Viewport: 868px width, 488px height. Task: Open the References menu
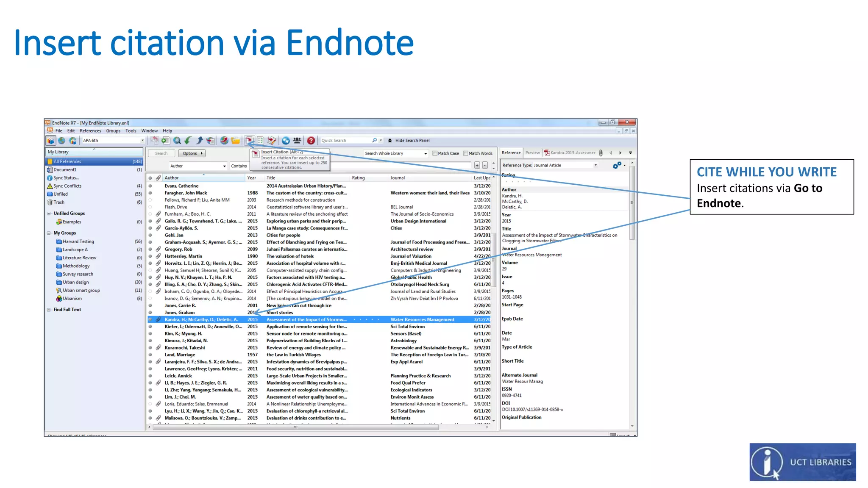tap(90, 131)
